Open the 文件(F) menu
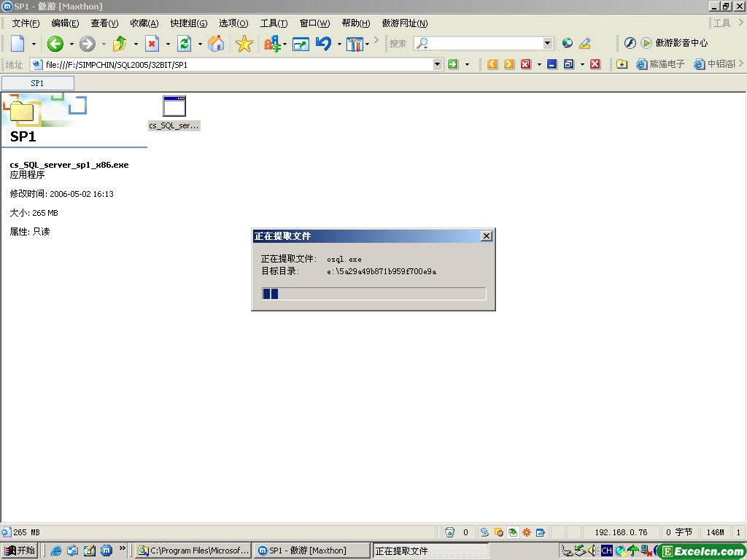 click(x=26, y=23)
